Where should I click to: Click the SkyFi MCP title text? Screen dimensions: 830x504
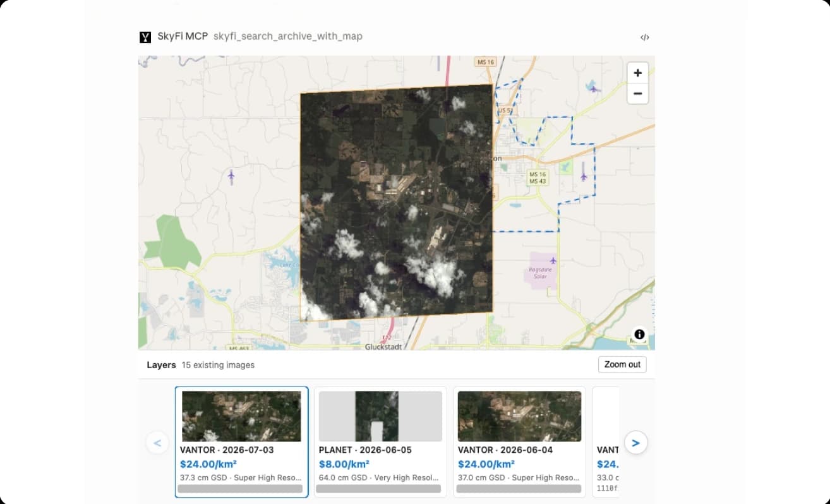coord(183,36)
